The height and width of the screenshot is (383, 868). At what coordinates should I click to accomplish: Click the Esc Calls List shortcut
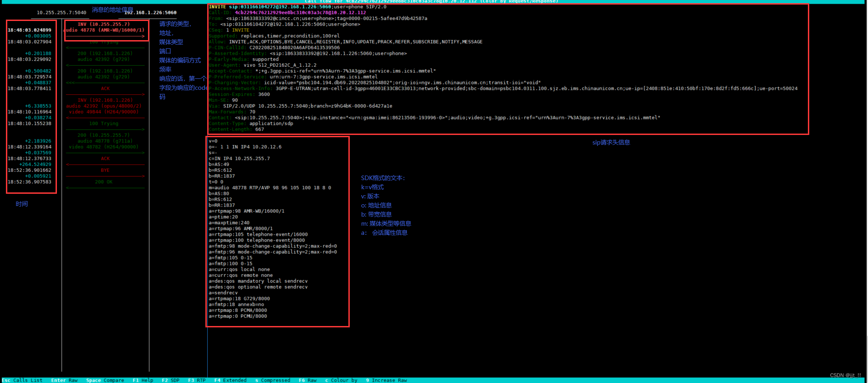[x=22, y=380]
